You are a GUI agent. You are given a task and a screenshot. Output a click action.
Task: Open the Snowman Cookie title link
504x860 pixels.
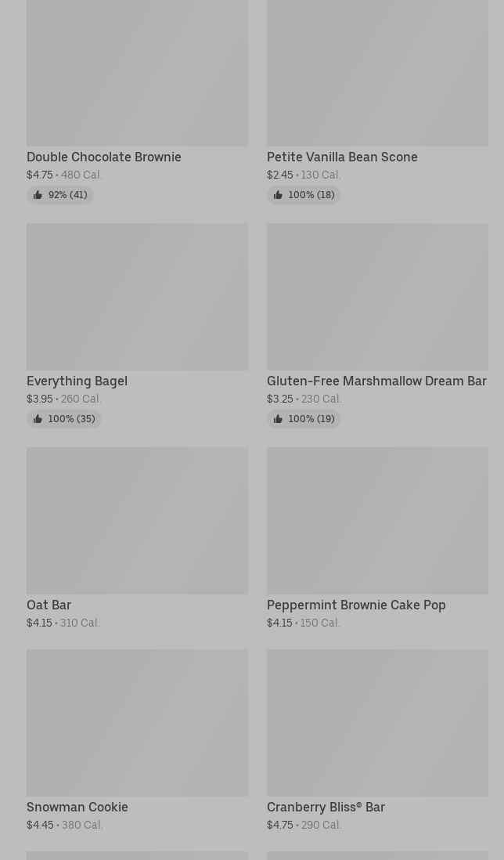click(77, 807)
